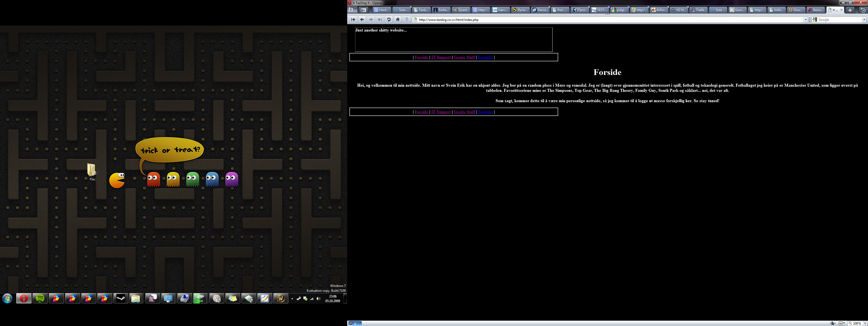Open a new tab with plus button
The width and height of the screenshot is (868, 326).
click(x=850, y=10)
